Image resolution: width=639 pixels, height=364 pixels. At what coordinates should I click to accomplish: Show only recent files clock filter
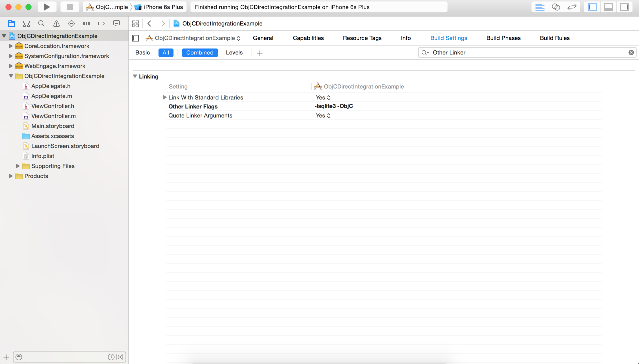point(111,357)
